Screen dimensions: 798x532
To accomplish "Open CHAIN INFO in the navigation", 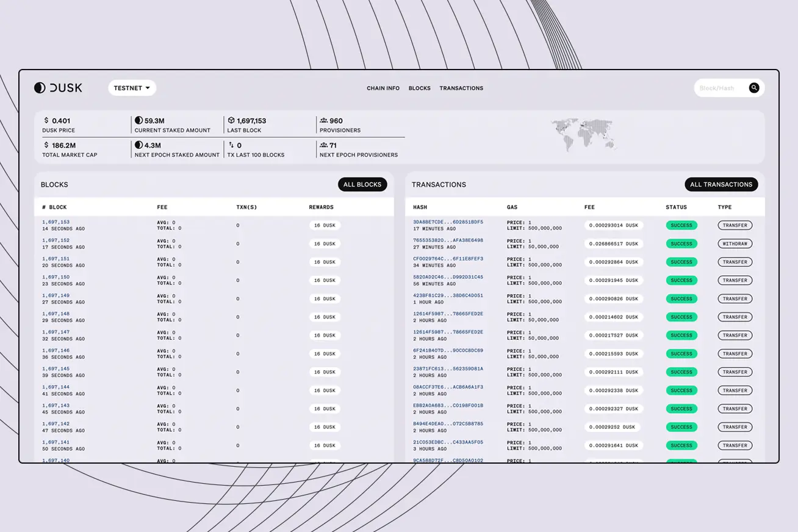I will point(383,88).
